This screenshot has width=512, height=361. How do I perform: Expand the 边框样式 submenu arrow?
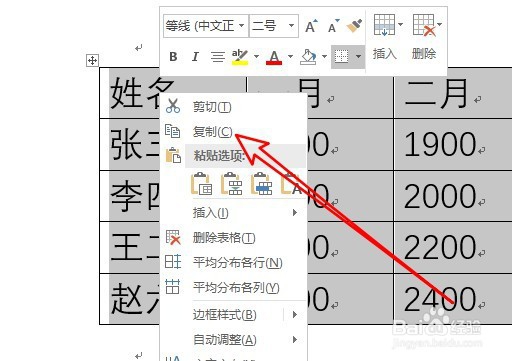coord(294,314)
